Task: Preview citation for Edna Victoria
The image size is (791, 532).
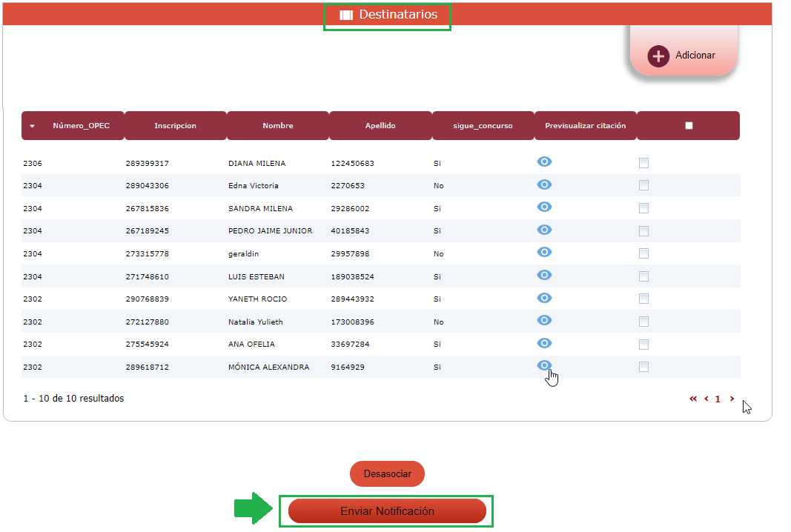Action: click(544, 184)
